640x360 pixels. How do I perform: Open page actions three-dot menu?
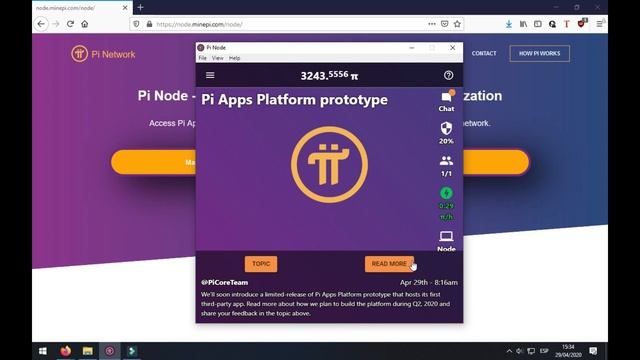click(432, 24)
